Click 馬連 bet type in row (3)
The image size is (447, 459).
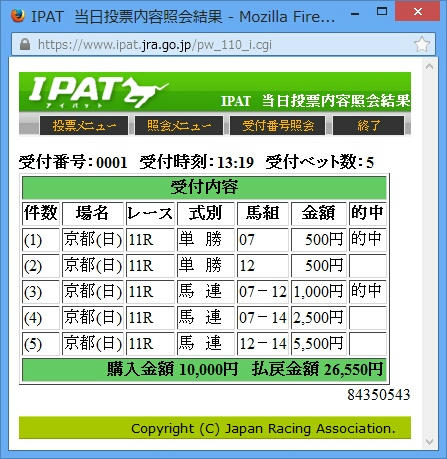(x=206, y=292)
